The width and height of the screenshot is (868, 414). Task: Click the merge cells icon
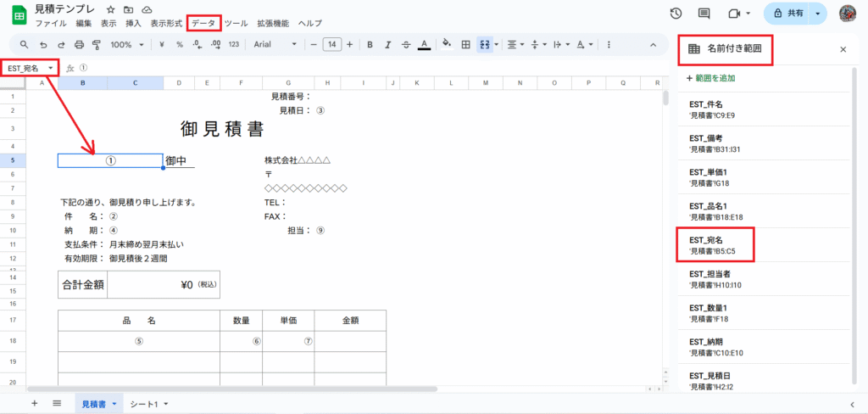click(484, 44)
